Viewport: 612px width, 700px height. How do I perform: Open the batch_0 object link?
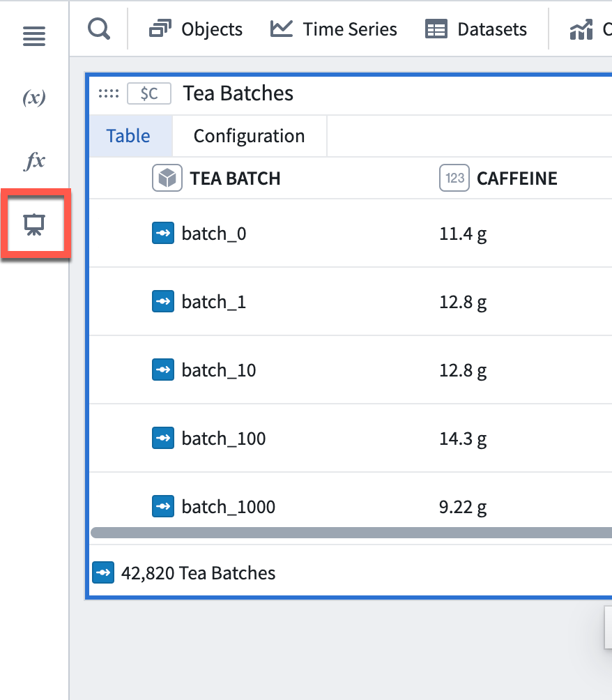click(x=214, y=234)
